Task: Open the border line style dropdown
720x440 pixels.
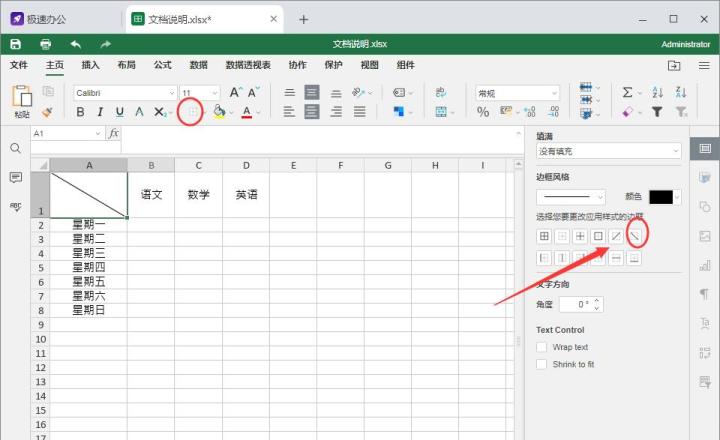Action: (x=571, y=197)
